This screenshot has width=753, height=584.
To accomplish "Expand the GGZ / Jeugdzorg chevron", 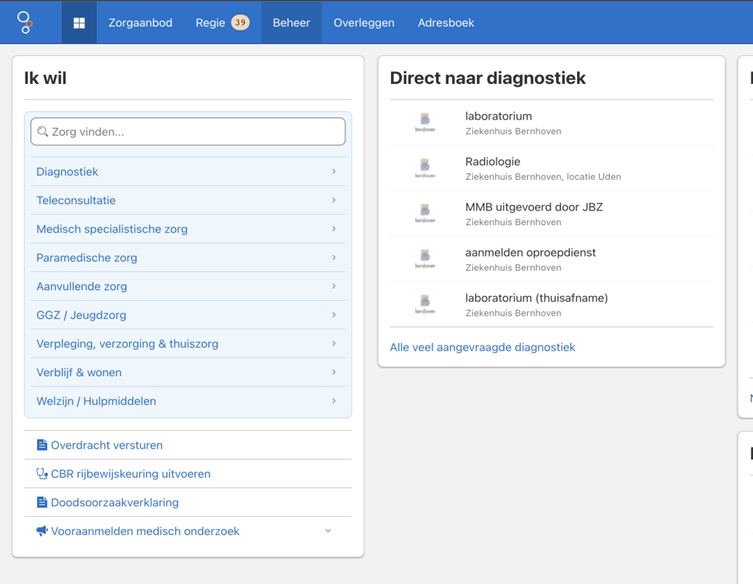I will click(334, 315).
